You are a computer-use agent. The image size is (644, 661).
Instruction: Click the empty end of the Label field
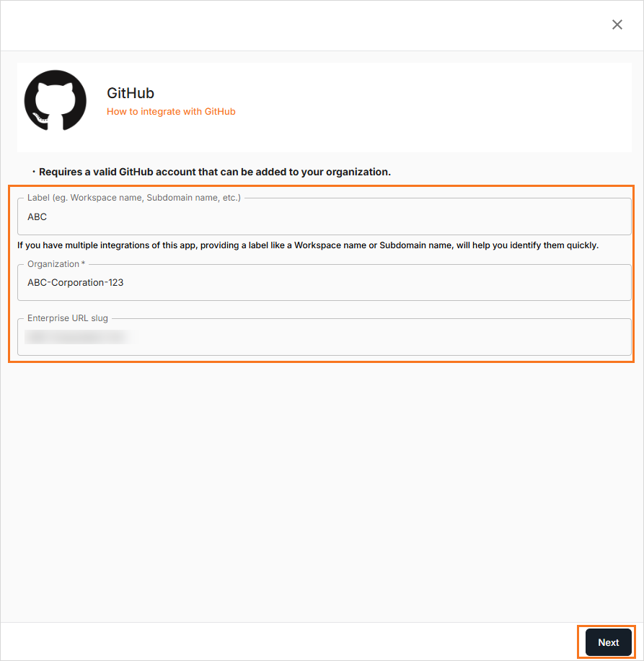tap(337, 216)
